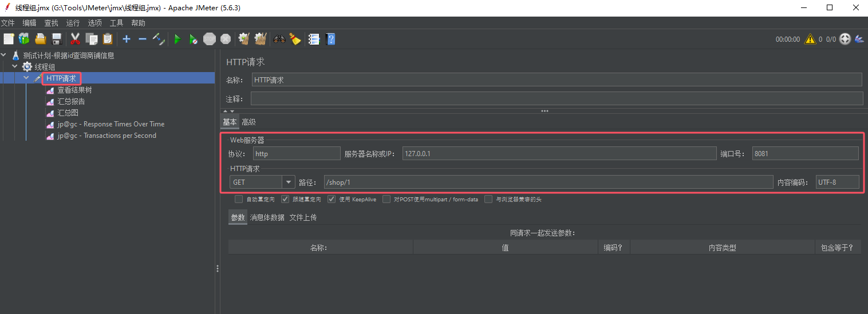Open the 文件 menu
This screenshot has width=868, height=314.
7,23
